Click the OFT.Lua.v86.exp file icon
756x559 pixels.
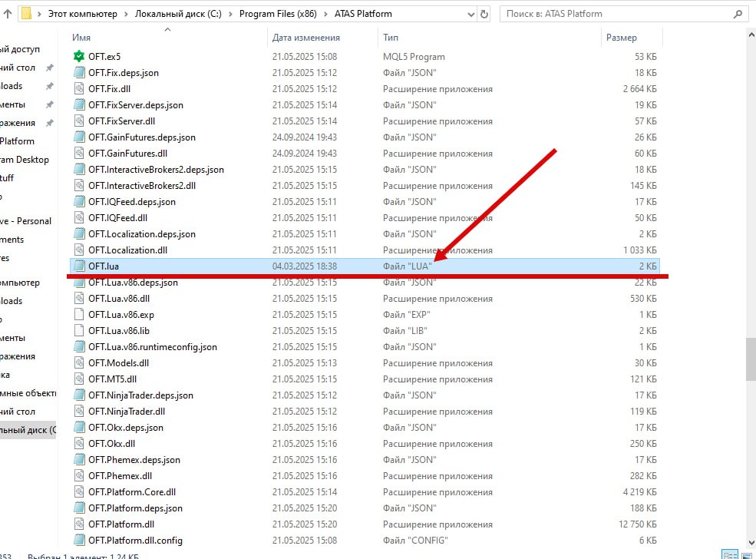pyautogui.click(x=79, y=315)
